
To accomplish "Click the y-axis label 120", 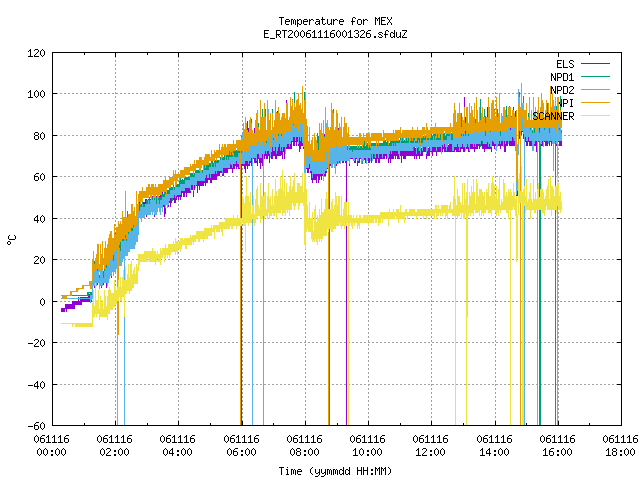I will (x=36, y=53).
